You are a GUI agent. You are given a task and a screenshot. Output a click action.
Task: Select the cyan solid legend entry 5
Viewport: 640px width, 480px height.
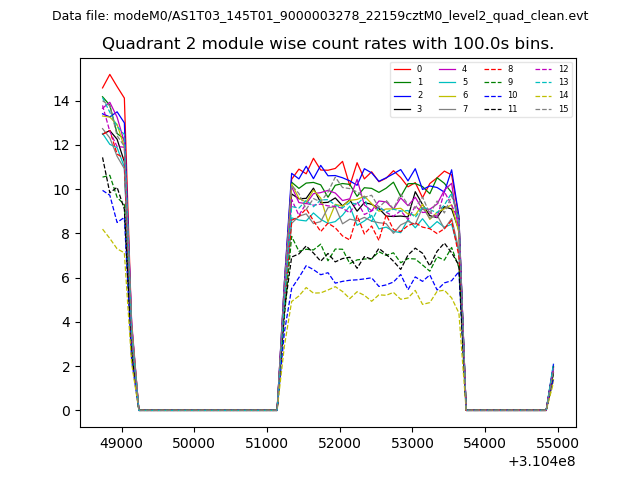tap(452, 82)
